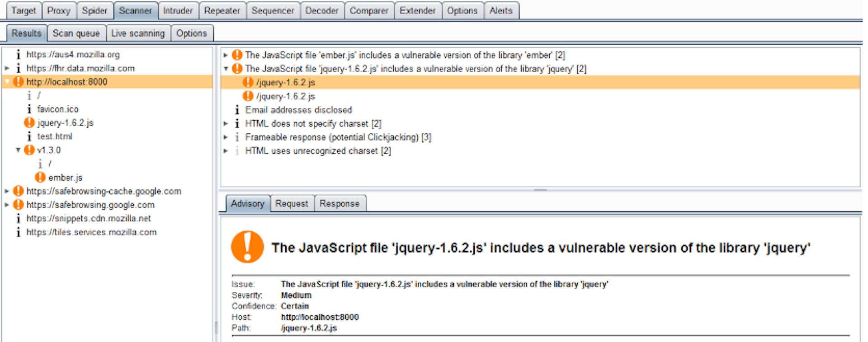
Task: Click the info icon next to test.html
Action: pyautogui.click(x=29, y=136)
